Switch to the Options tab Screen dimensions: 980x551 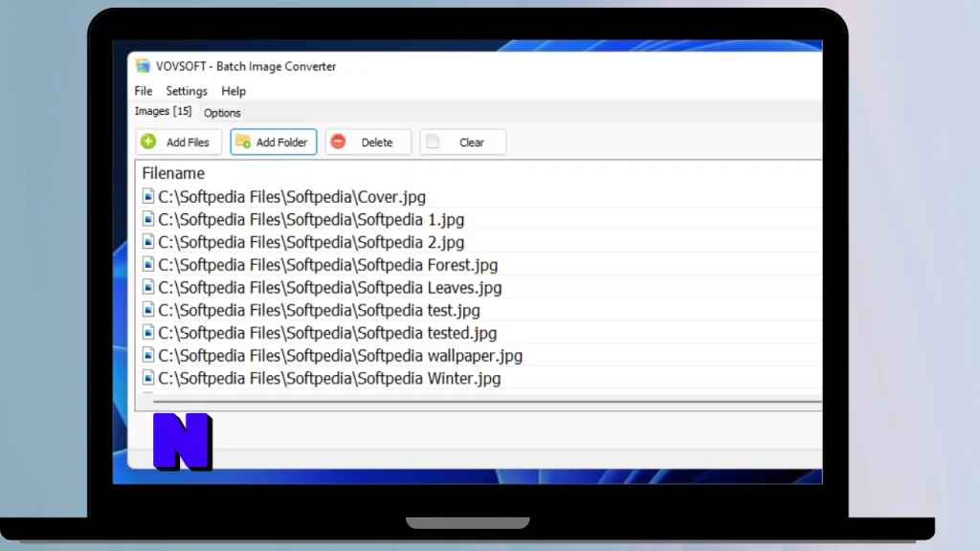[x=222, y=113]
